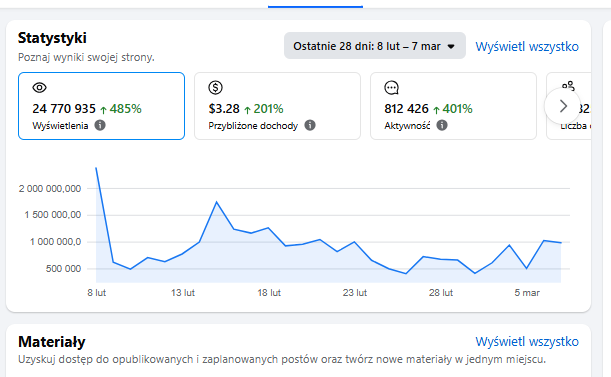
Task: Click the 28 lut axis label
Action: tap(441, 293)
